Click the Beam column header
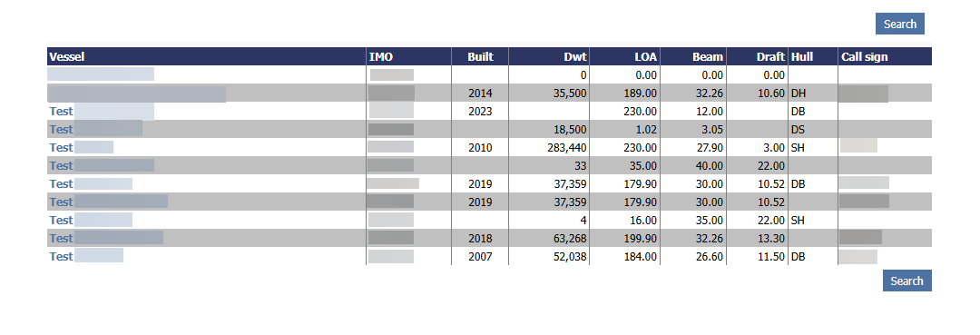This screenshot has height=335, width=980. click(708, 57)
